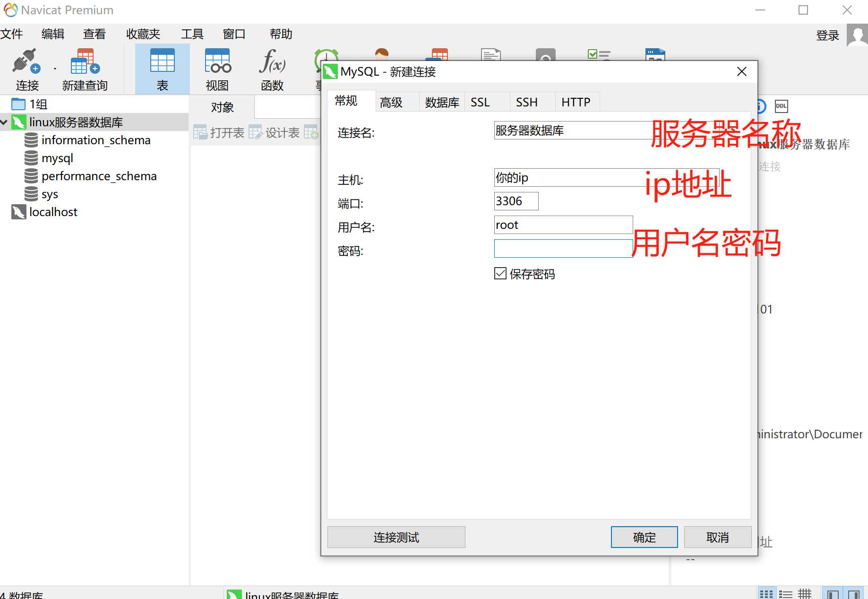Screen dimensions: 868x599
Task: Open the 文件 menu
Action: point(11,34)
